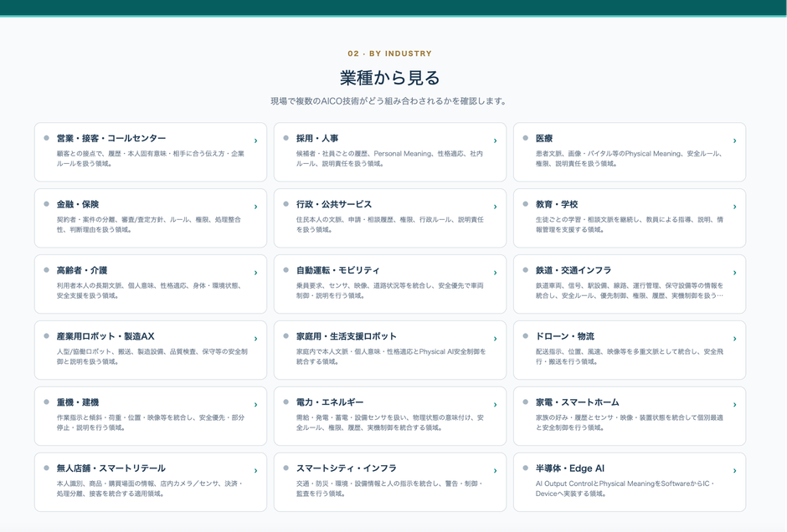Select the 鉄道・交通インフラ title
Image resolution: width=787 pixels, height=532 pixels.
(574, 270)
